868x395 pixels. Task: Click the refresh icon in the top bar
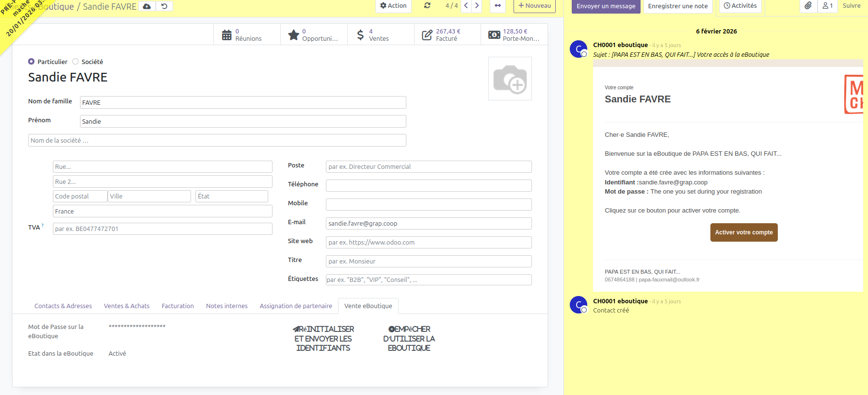pyautogui.click(x=427, y=6)
